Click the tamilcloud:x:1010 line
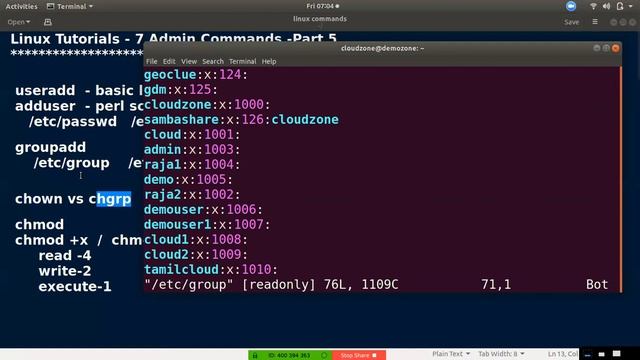 (211, 269)
